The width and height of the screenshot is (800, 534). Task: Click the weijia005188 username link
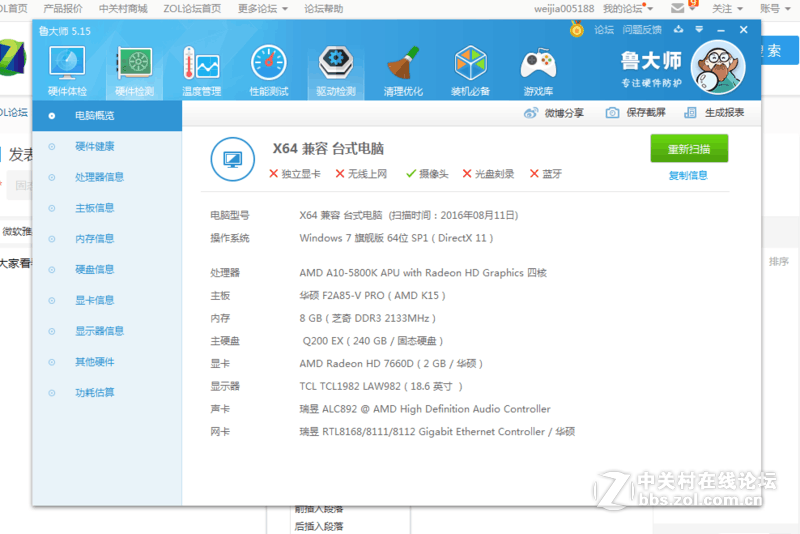564,9
